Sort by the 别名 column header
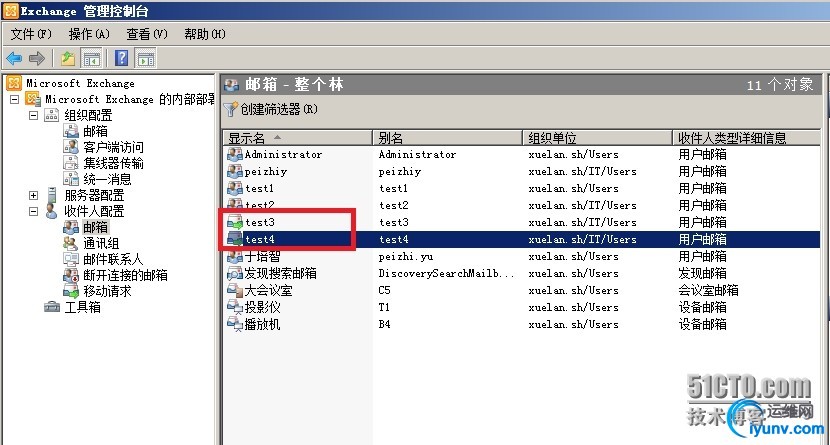The width and height of the screenshot is (830, 445). pyautogui.click(x=447, y=138)
